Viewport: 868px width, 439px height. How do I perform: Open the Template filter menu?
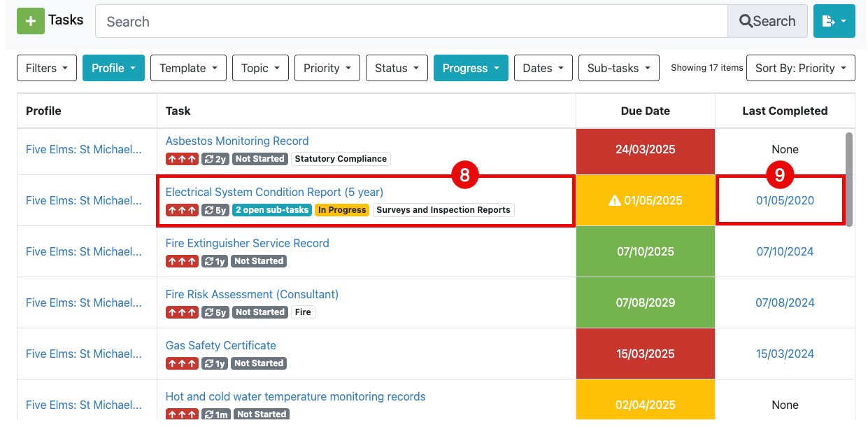coord(188,68)
